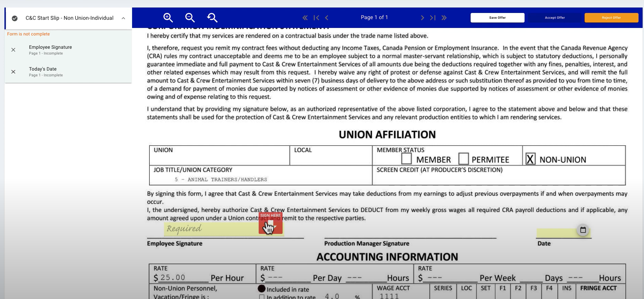This screenshot has width=644, height=299.
Task: Go to the previous page arrow
Action: coord(327,18)
